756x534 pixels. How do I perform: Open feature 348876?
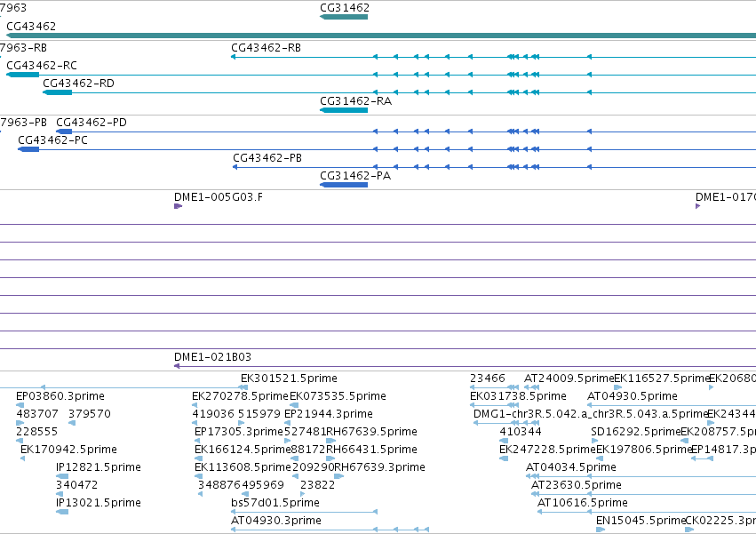(218, 485)
